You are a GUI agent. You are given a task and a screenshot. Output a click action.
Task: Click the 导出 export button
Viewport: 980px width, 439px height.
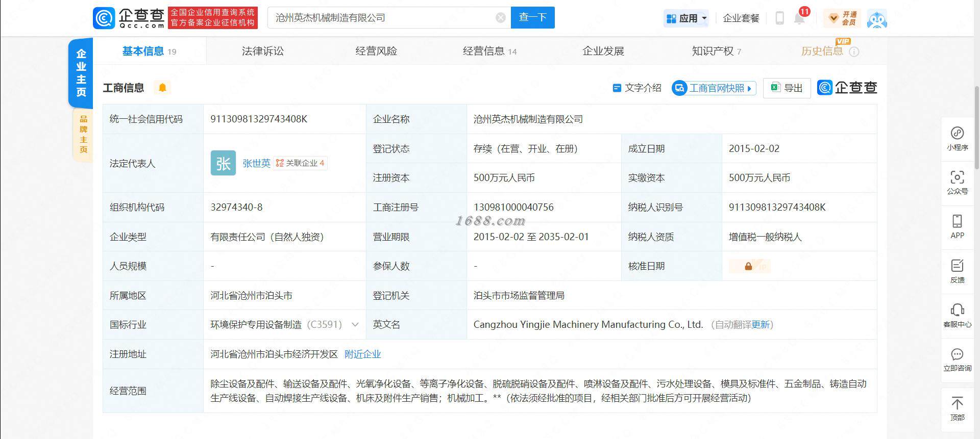coord(787,88)
